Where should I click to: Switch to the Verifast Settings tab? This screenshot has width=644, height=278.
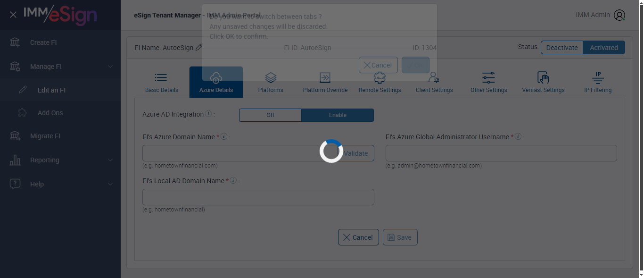(x=543, y=82)
